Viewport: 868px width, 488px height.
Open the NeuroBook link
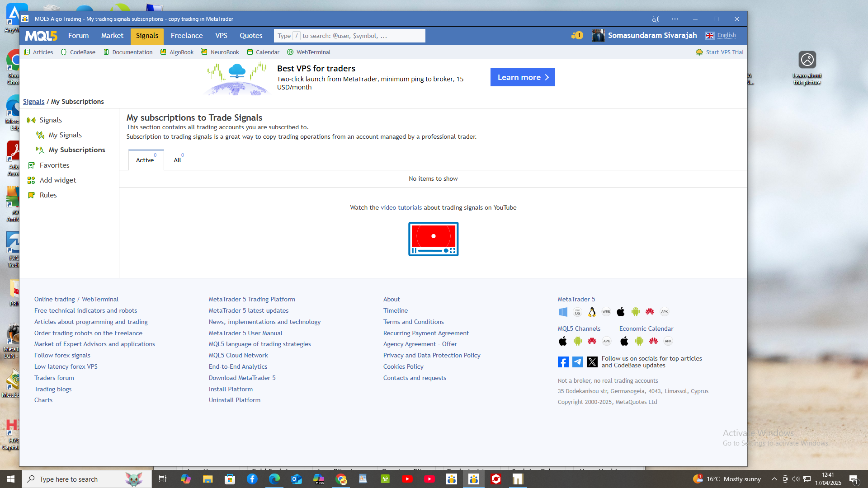click(220, 52)
